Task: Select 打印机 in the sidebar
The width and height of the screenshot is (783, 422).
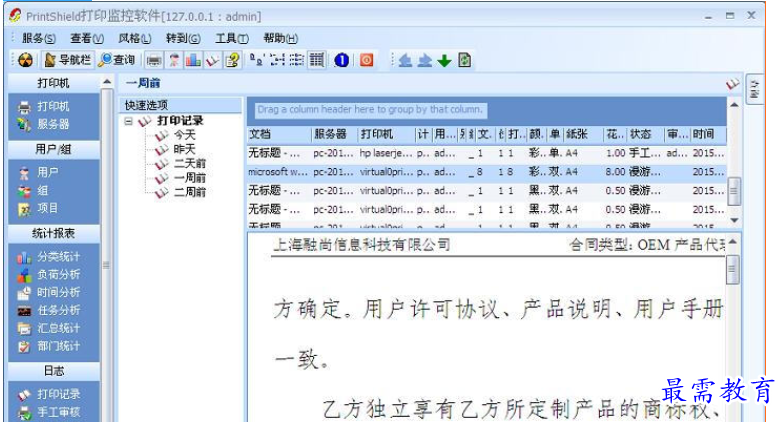Action: (x=44, y=106)
